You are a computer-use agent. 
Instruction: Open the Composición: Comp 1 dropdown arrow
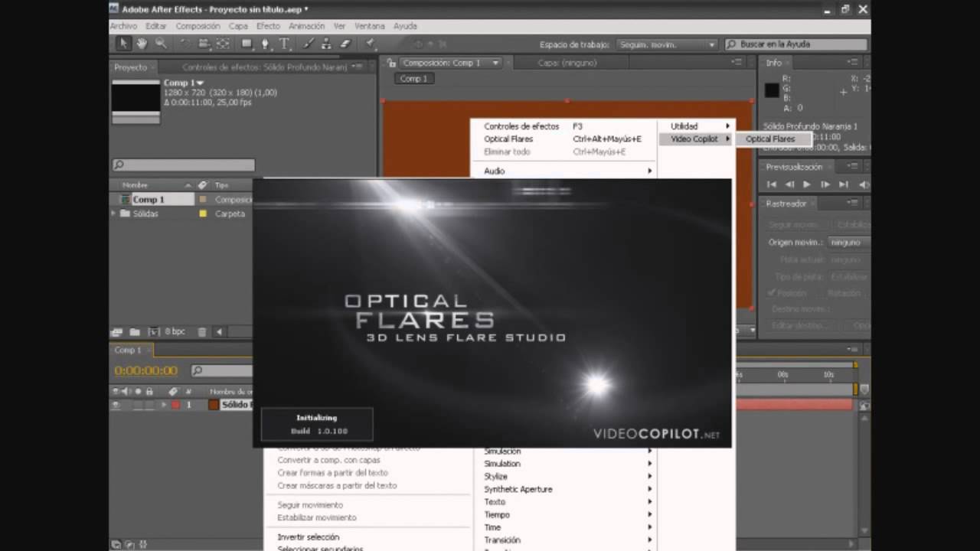click(x=495, y=63)
